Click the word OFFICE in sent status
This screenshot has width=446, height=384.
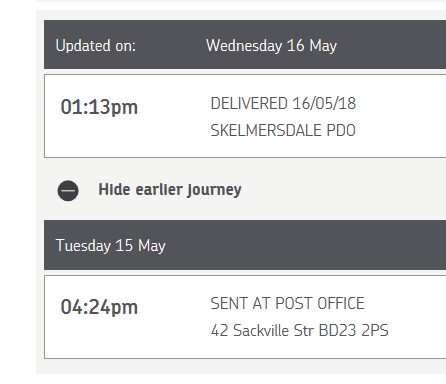(341, 303)
